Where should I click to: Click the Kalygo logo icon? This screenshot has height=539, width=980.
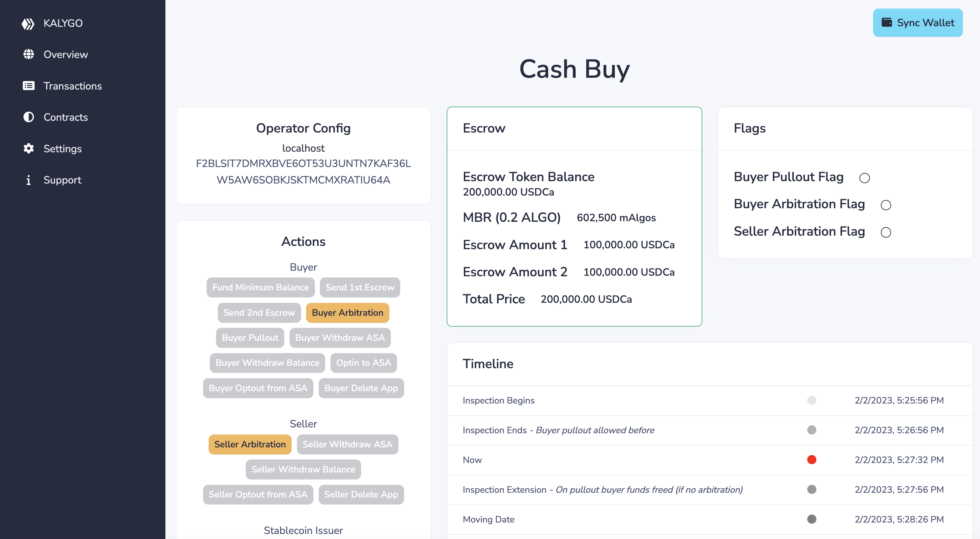coord(28,24)
